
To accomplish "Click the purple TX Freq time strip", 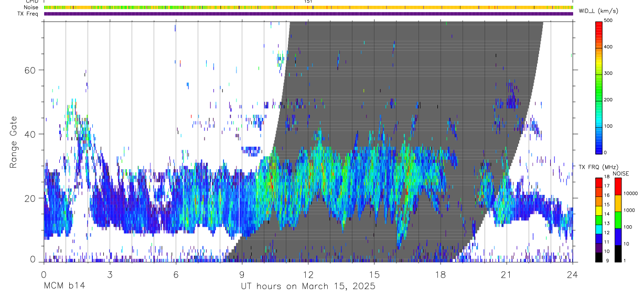I will click(x=308, y=14).
